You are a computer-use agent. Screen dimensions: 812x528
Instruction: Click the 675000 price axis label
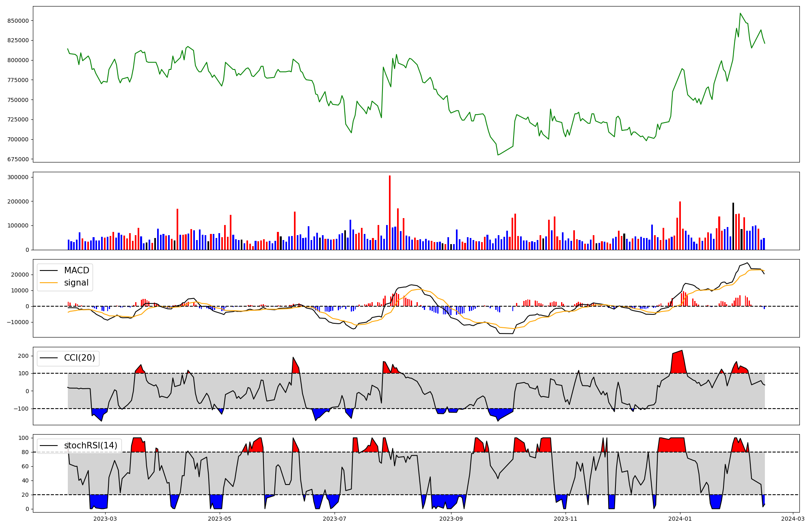coord(18,159)
